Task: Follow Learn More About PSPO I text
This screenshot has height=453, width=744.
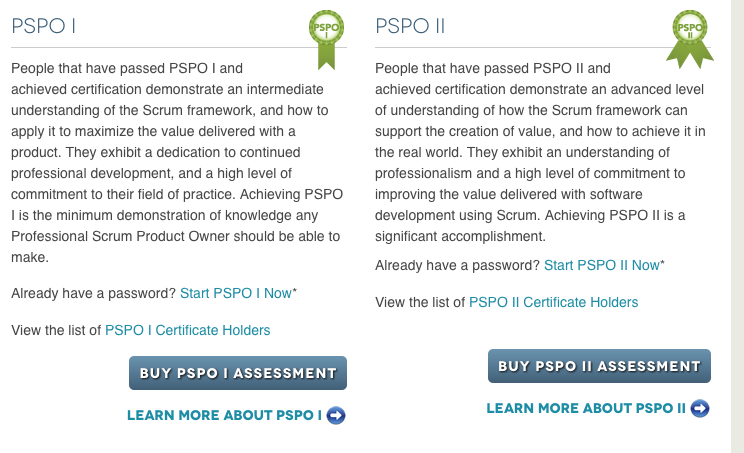Action: click(x=224, y=416)
